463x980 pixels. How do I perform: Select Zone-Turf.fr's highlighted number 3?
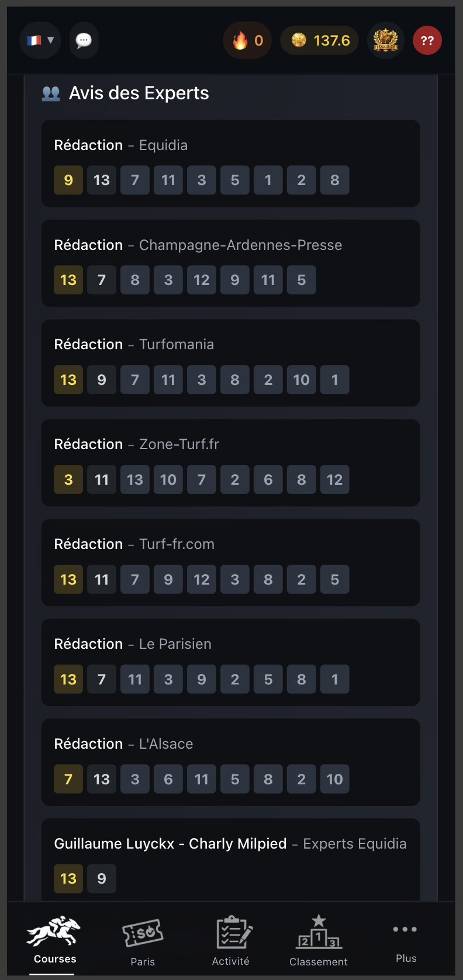68,479
